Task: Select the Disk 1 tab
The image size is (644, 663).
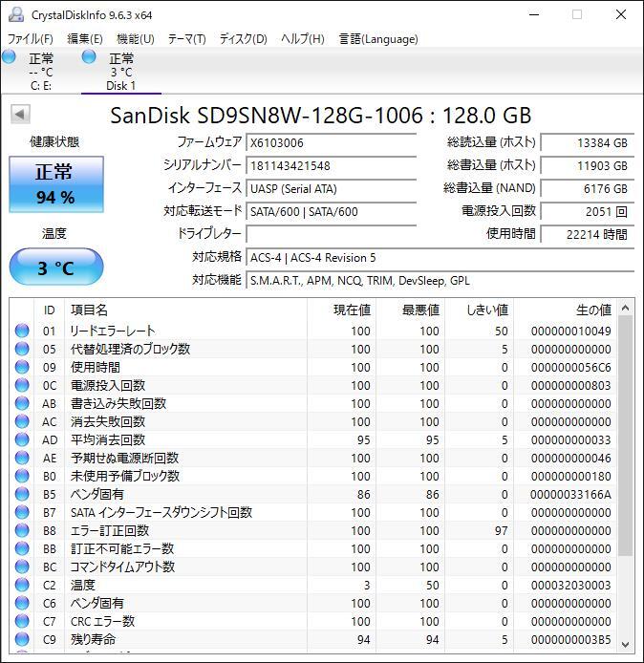Action: (121, 72)
